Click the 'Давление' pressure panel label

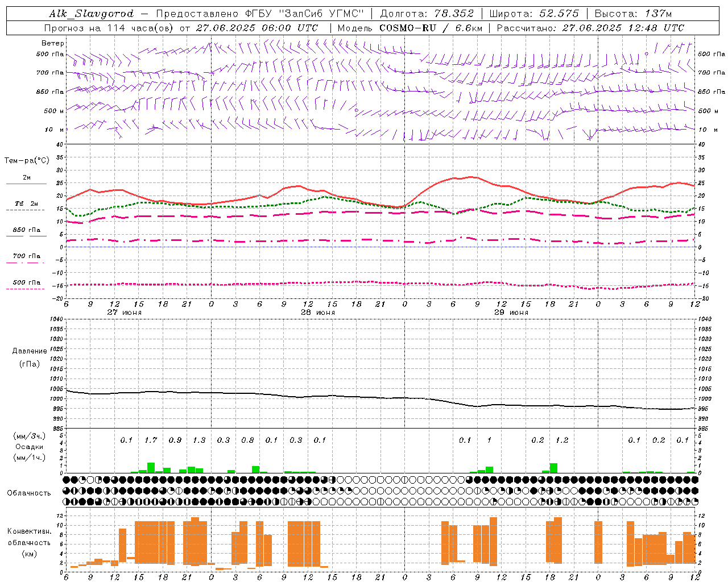pos(30,351)
